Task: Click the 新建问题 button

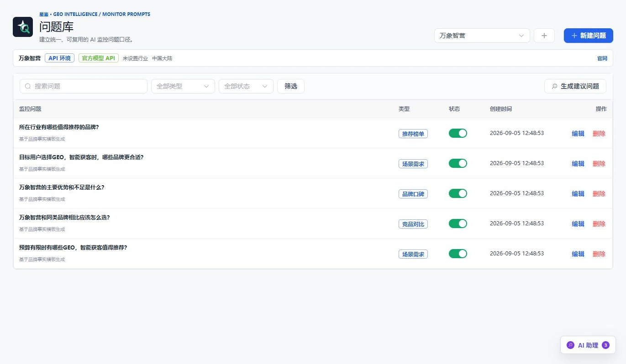Action: [589, 36]
